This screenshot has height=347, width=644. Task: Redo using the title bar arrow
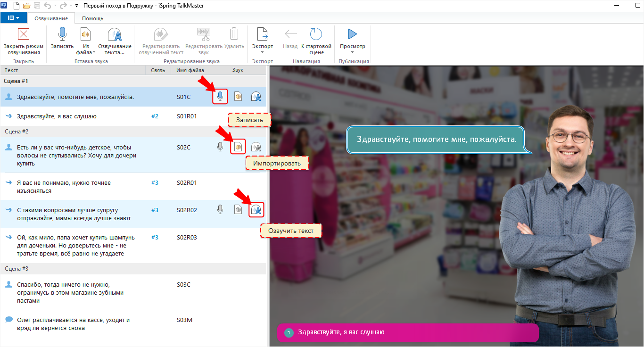pyautogui.click(x=63, y=6)
